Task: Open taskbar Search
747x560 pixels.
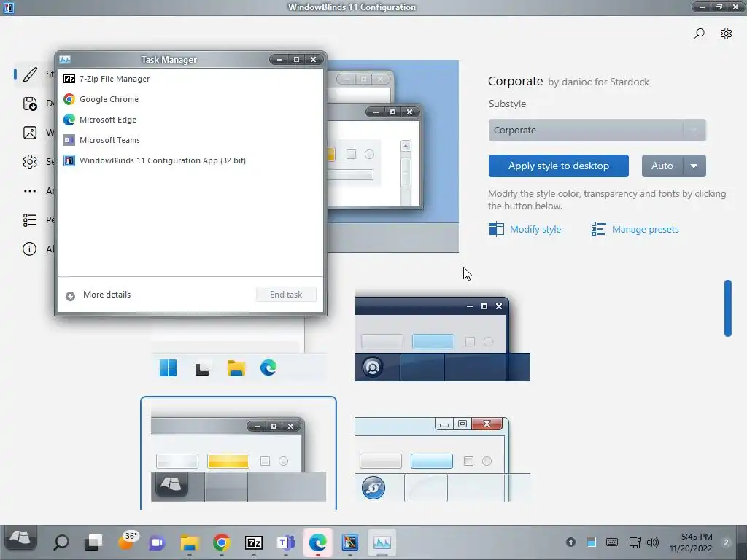Action: coord(61,542)
